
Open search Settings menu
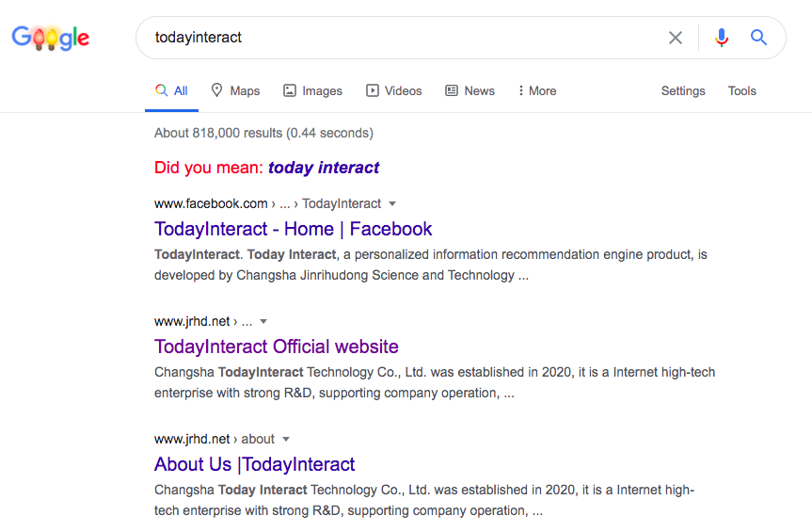coord(683,91)
